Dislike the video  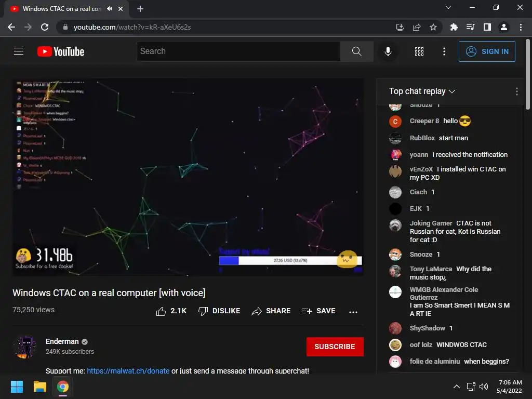(219, 311)
